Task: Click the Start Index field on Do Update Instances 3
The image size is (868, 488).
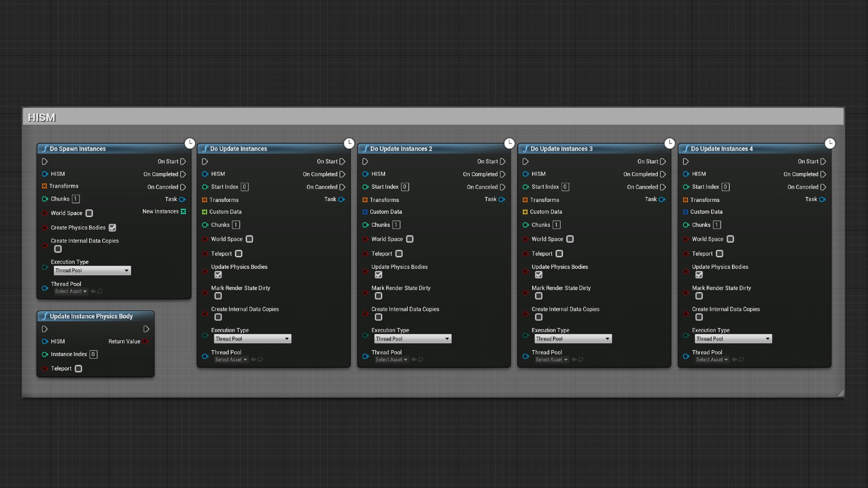Action: point(565,187)
